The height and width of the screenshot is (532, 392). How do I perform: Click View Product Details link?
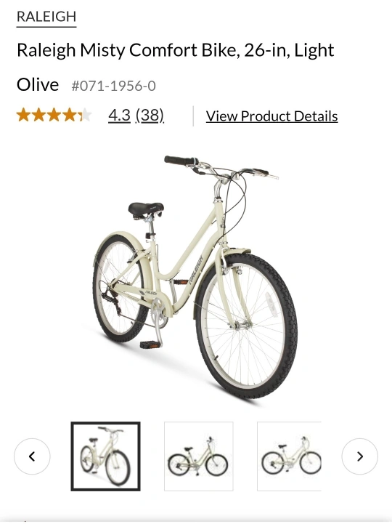tap(271, 116)
